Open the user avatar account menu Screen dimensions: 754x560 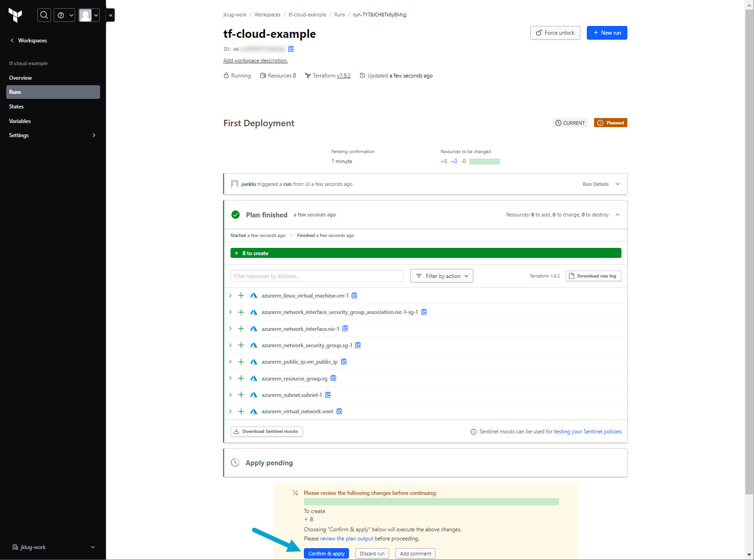coord(89,15)
